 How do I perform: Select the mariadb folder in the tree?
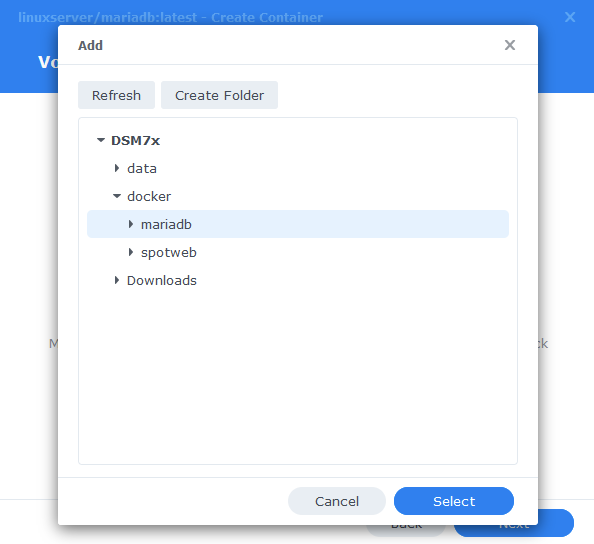coord(298,224)
